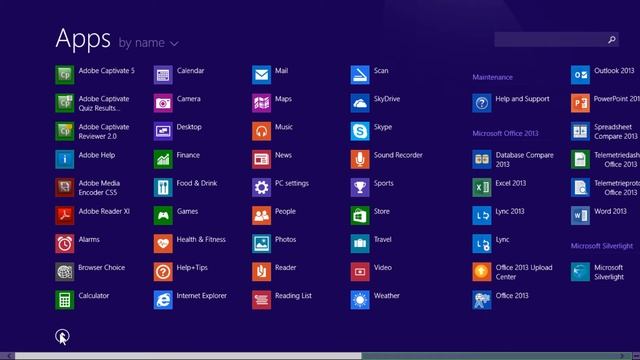The height and width of the screenshot is (360, 640).
Task: Launch the Games app
Action: point(176,216)
